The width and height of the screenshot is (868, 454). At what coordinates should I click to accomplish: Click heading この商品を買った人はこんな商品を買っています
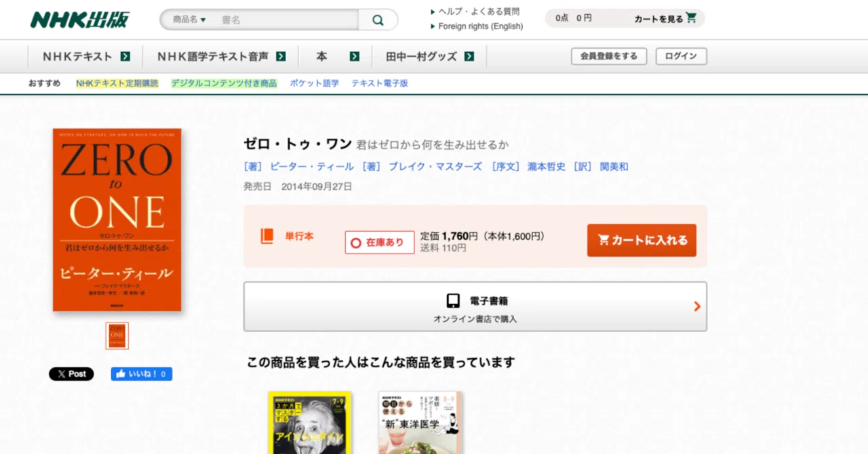380,363
